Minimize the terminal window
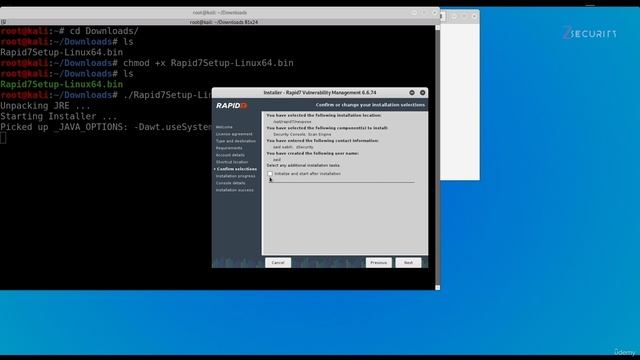 point(414,13)
